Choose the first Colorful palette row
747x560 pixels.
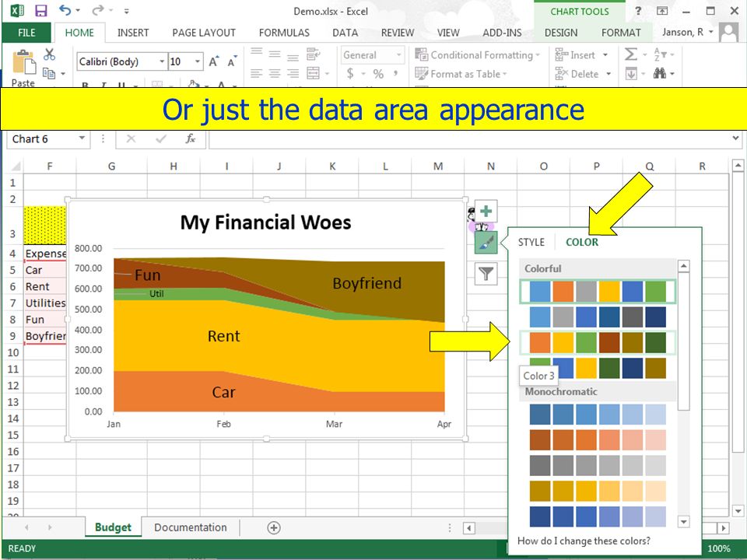coord(598,292)
